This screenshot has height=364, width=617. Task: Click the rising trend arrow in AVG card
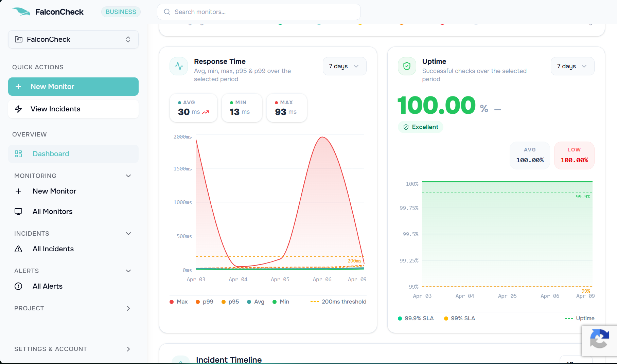click(x=206, y=112)
